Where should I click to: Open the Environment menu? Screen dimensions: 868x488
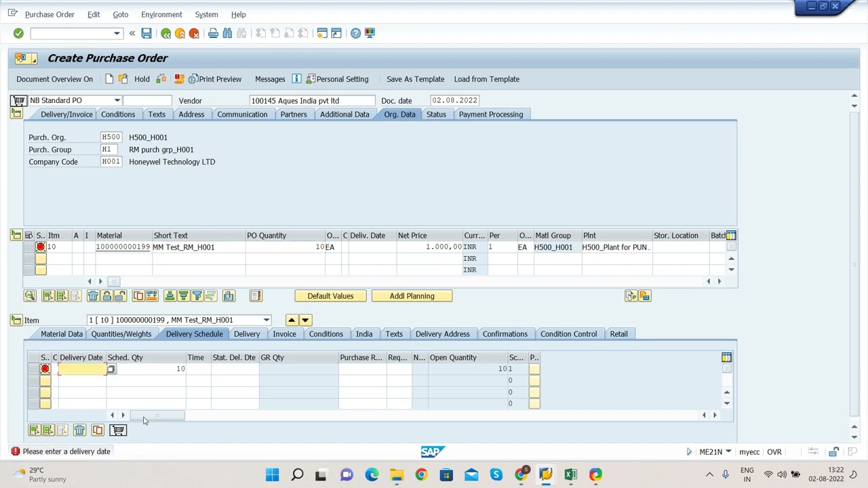point(161,14)
